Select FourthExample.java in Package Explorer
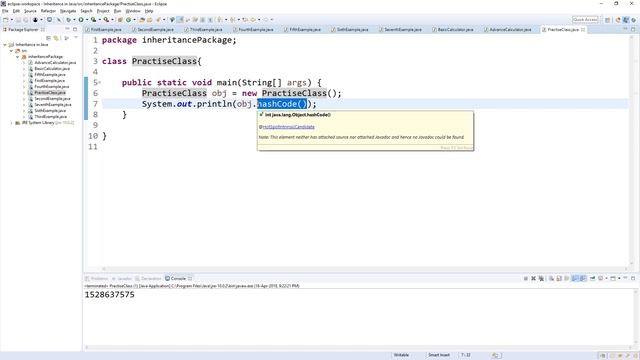Viewport: 640px width, 360px height. point(51,87)
